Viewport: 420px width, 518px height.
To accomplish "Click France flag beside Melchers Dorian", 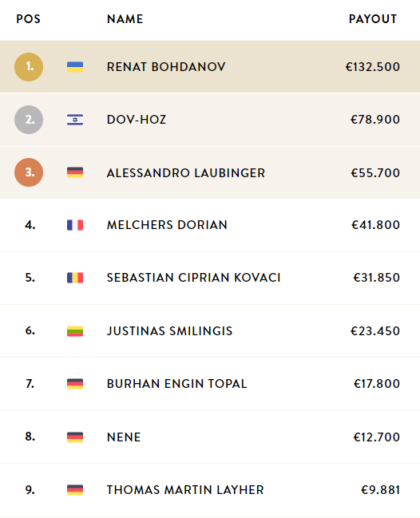I will 75,225.
